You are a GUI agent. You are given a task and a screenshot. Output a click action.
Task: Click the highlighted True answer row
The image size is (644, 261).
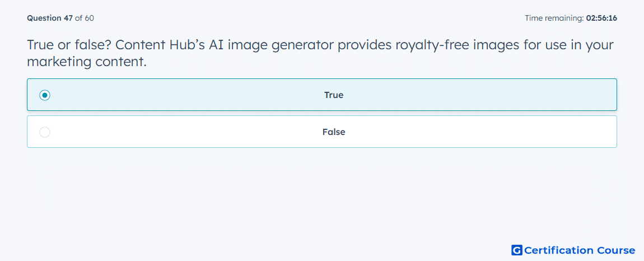coord(322,95)
